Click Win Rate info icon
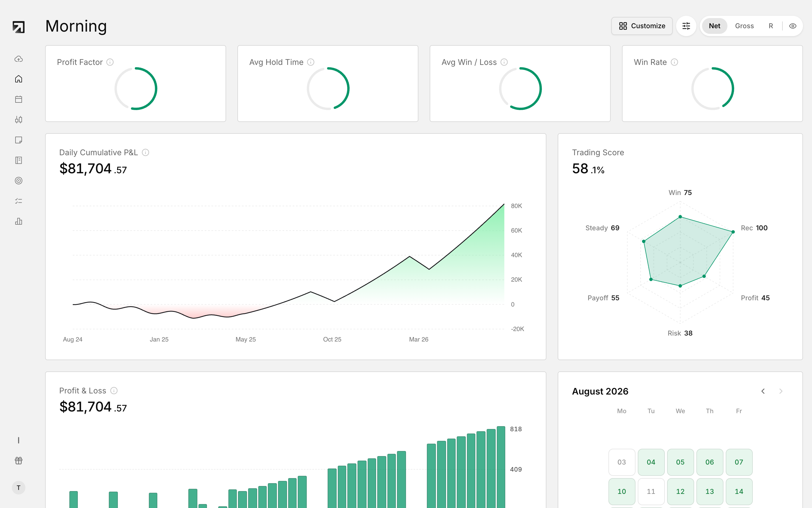The height and width of the screenshot is (508, 812). [x=674, y=62]
